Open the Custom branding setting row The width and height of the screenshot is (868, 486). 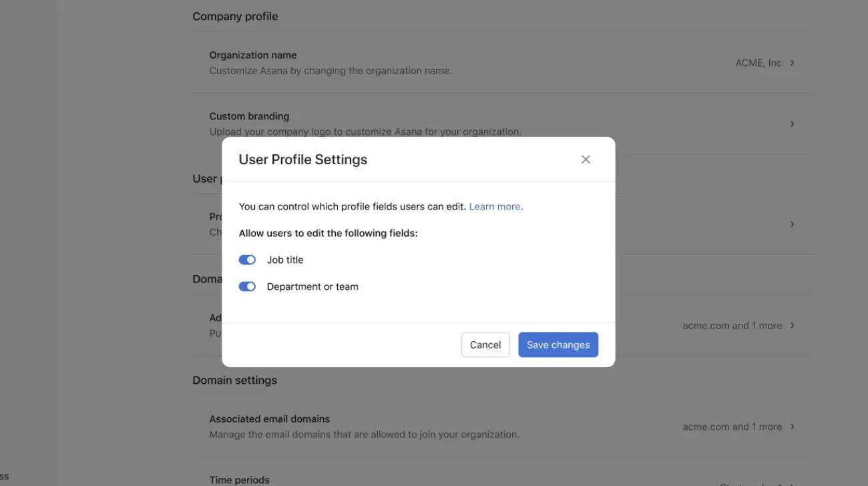467,124
